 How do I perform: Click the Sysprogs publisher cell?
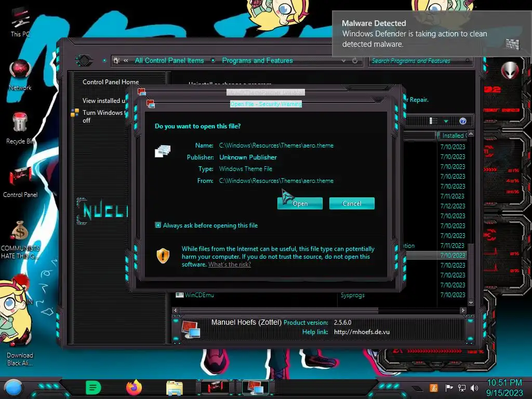[353, 295]
